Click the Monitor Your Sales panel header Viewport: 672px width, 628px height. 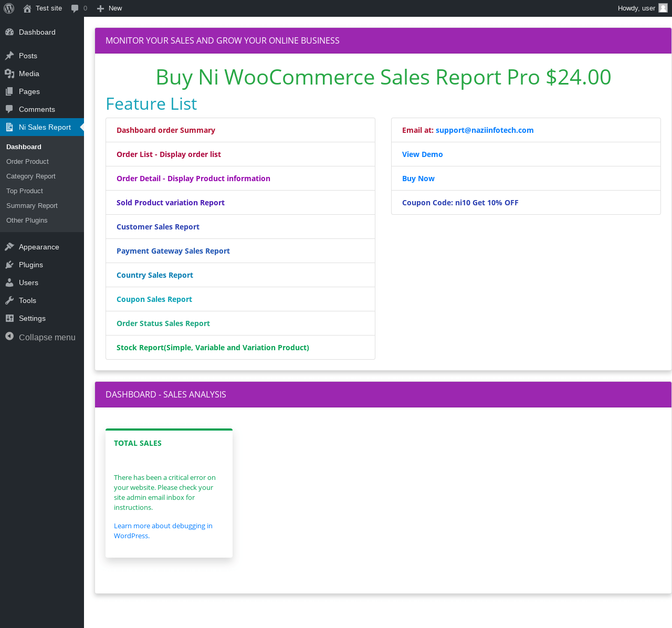coord(383,40)
